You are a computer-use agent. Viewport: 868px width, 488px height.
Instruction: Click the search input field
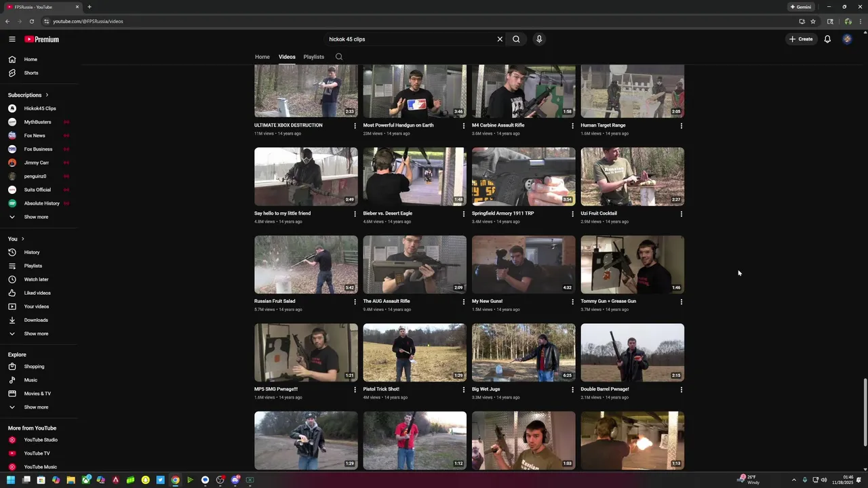pos(410,39)
